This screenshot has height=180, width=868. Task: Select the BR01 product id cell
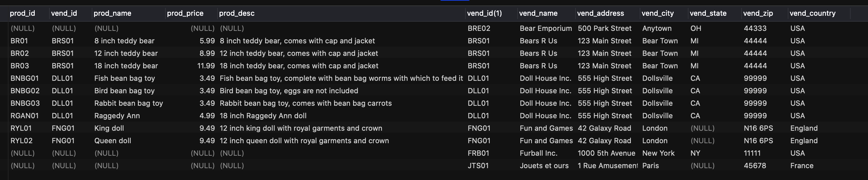pos(19,41)
